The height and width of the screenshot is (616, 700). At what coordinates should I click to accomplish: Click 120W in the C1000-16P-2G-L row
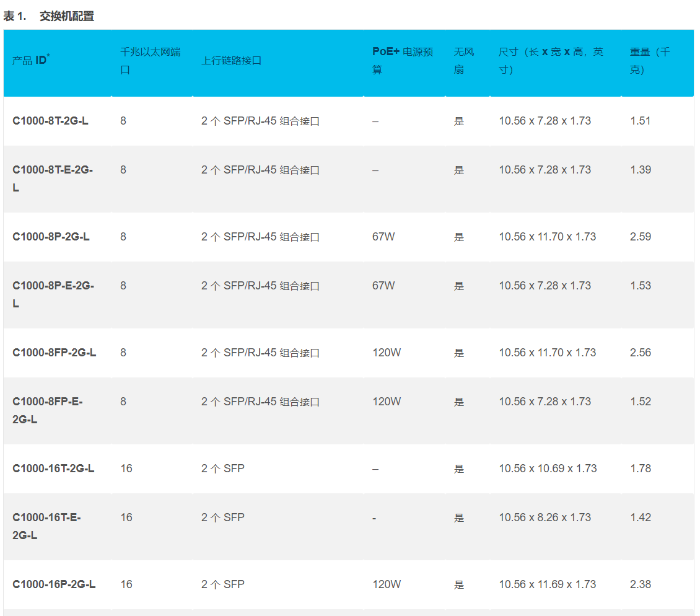click(387, 584)
